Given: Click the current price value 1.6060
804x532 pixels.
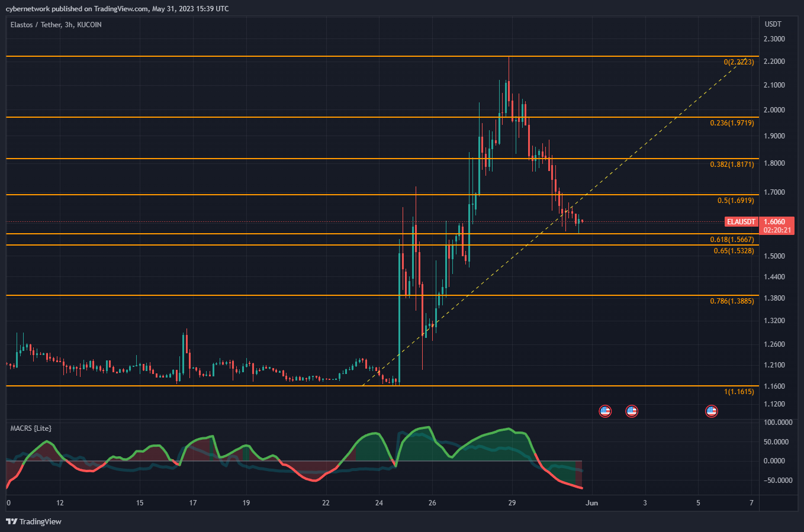Looking at the screenshot, I should [x=774, y=222].
